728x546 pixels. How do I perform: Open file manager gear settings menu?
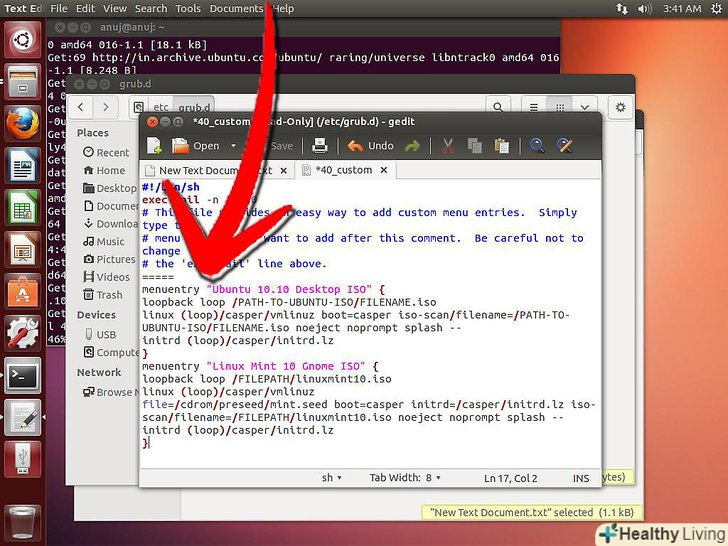click(620, 107)
